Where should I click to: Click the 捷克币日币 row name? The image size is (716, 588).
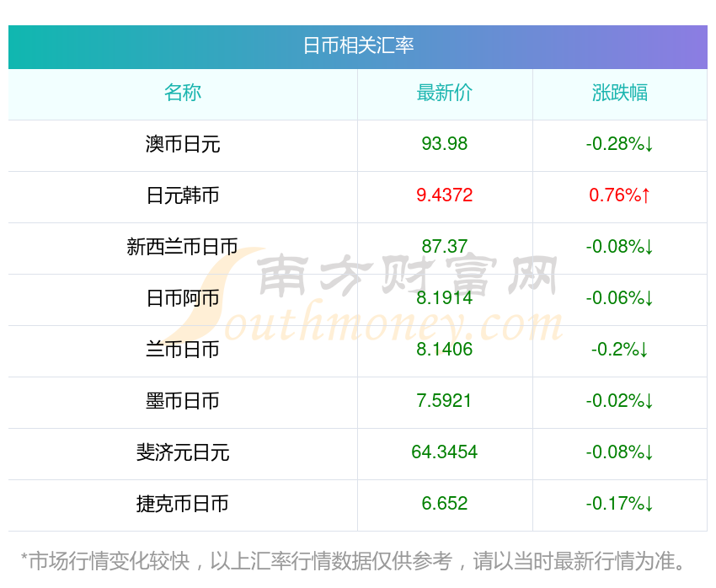183,504
